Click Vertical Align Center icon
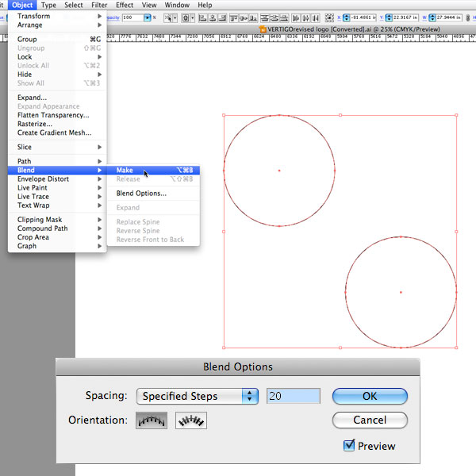Screen dimensions: 476x476 click(244, 18)
